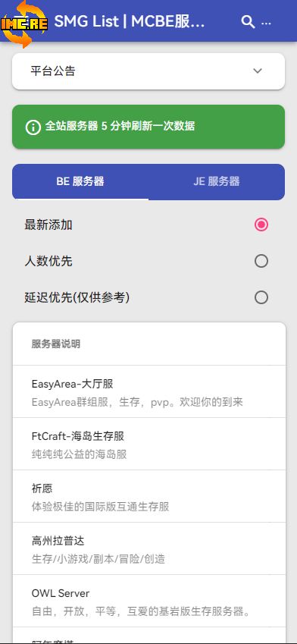Click the IMC.RE logo icon
297x644 pixels.
(24, 24)
